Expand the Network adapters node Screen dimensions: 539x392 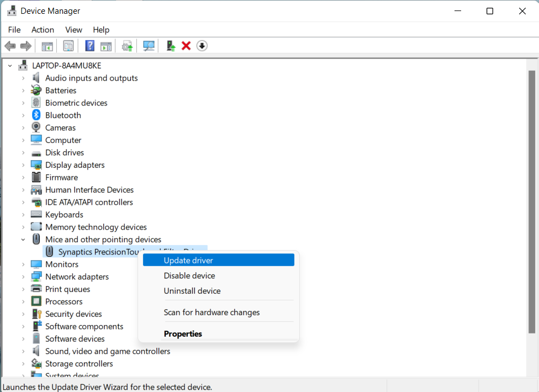[x=23, y=277]
